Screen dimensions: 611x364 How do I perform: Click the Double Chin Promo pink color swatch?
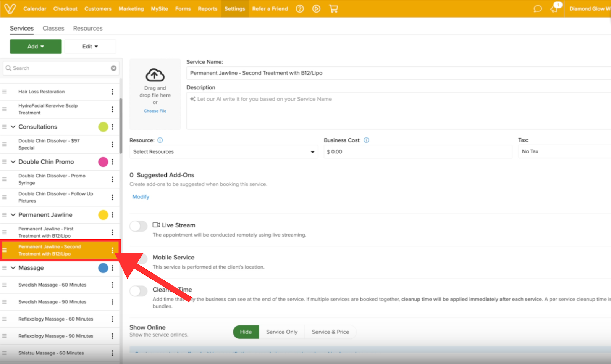point(103,162)
